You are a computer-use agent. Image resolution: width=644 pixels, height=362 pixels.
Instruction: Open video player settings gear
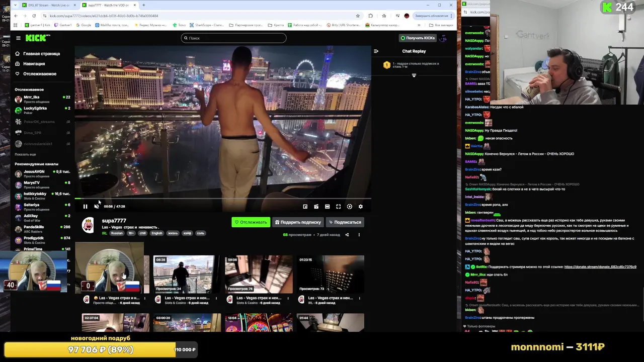pos(360,207)
